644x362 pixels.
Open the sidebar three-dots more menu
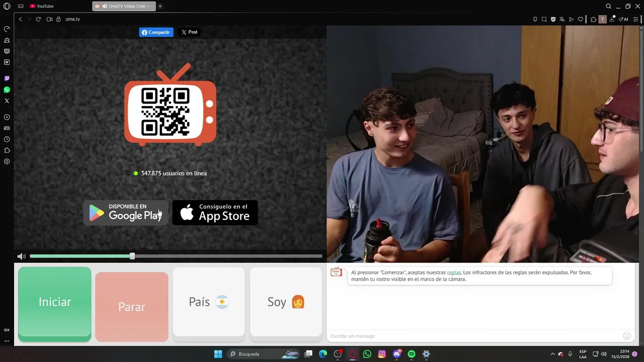point(7,341)
